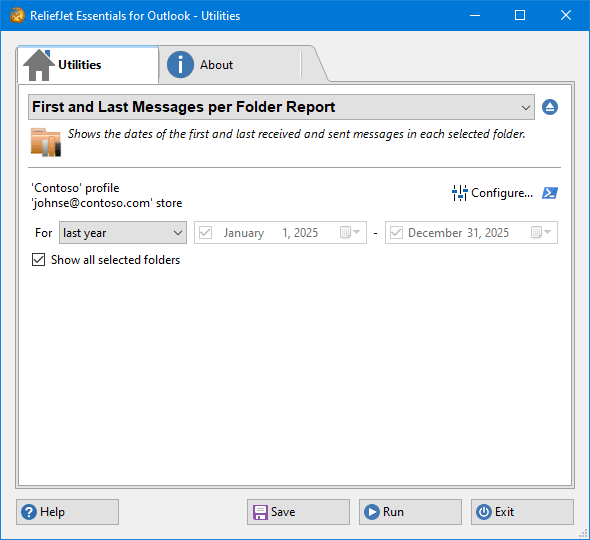
Task: Click the ReliefJet app icon in title bar
Action: click(17, 15)
